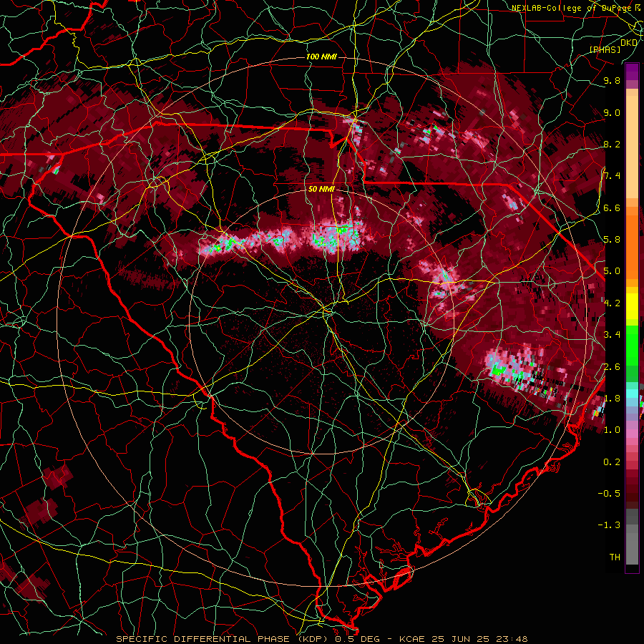
Task: Click the "TH" threshold label on scale
Action: tap(615, 557)
